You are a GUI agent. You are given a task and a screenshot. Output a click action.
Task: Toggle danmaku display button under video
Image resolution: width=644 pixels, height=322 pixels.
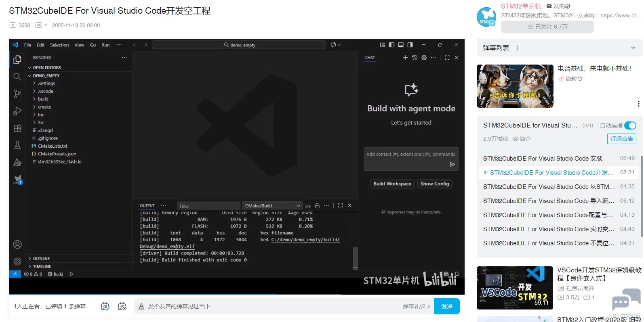pyautogui.click(x=105, y=307)
